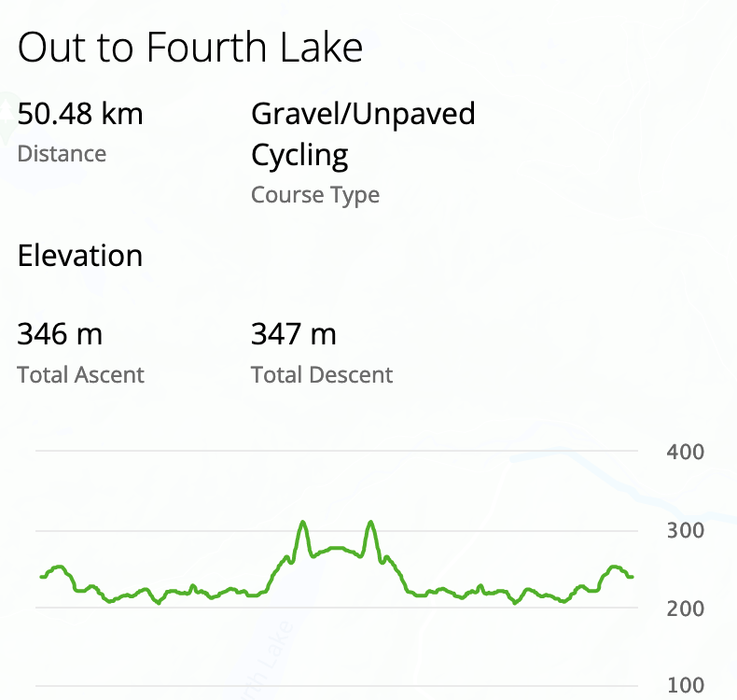Select the 346 m total ascent value
The image size is (737, 700).
point(61,333)
